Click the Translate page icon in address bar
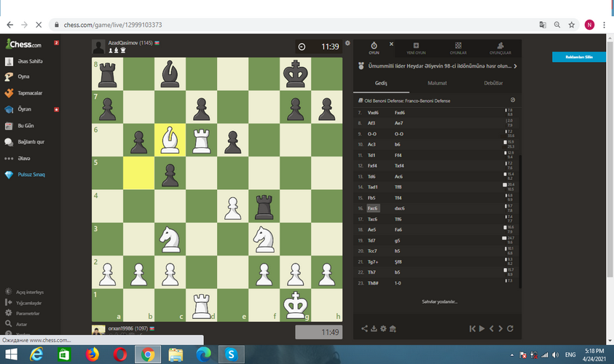Image resolution: width=614 pixels, height=364 pixels. [x=542, y=24]
